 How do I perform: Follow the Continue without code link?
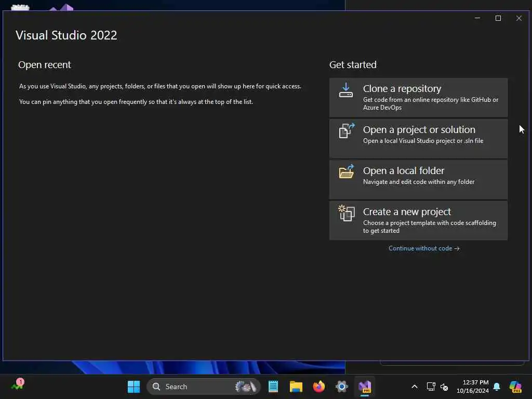tap(424, 248)
